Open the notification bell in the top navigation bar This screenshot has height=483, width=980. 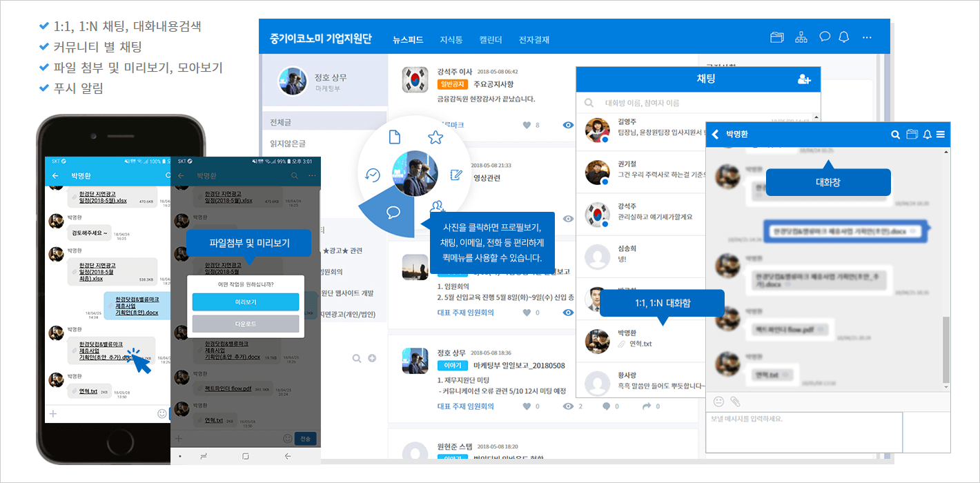tap(843, 37)
